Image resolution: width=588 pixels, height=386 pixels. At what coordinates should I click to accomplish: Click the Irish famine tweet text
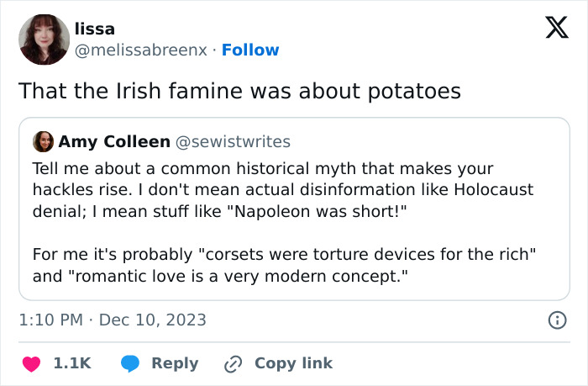[239, 91]
